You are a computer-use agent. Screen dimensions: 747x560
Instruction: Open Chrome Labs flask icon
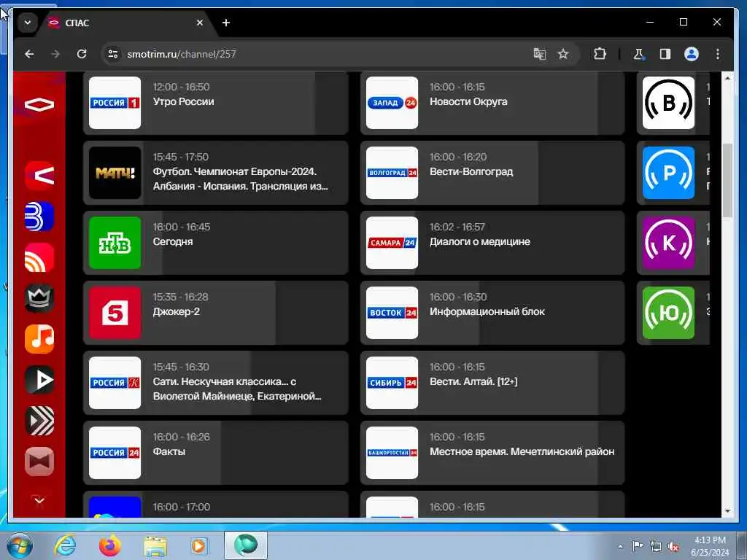coord(638,54)
